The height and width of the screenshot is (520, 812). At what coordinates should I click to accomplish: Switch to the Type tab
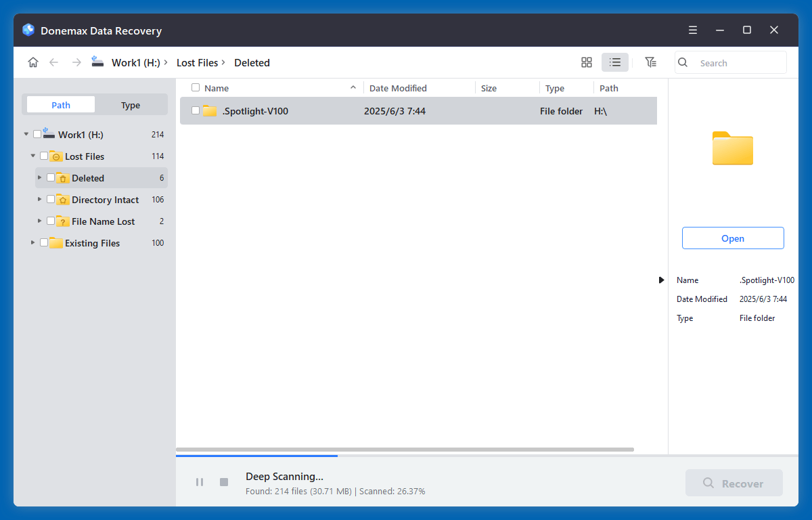[130, 104]
